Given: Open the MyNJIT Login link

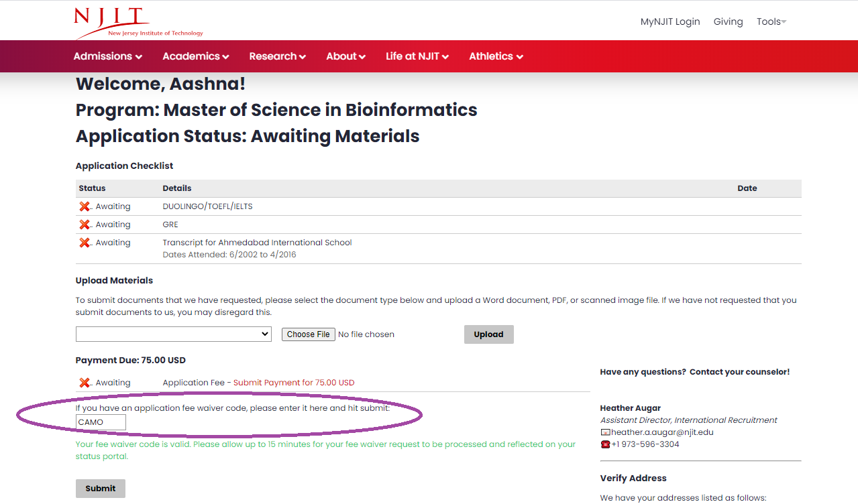Looking at the screenshot, I should click(x=670, y=21).
